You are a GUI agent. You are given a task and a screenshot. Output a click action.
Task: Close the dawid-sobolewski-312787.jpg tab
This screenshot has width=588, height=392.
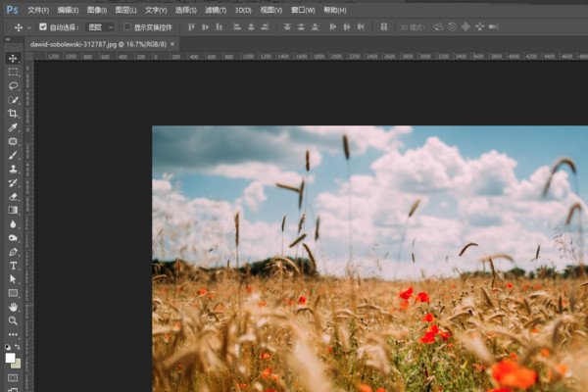pos(173,44)
